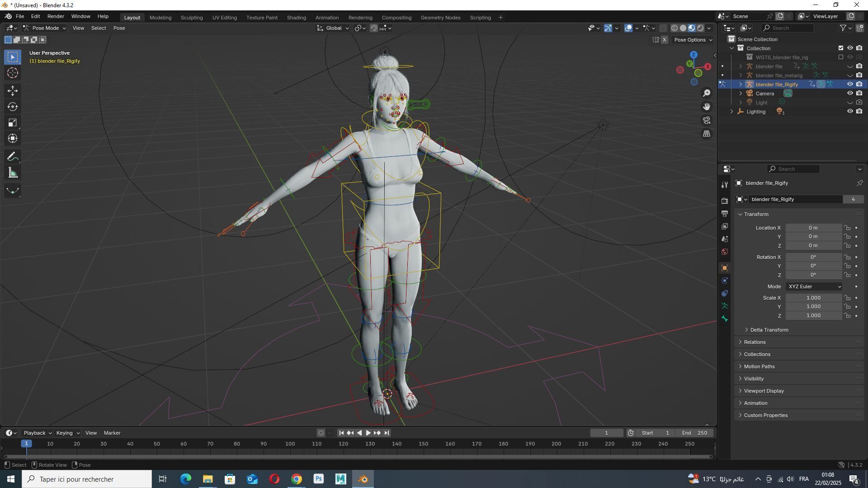Expand the Custom Properties panel
This screenshot has height=488, width=868.
pyautogui.click(x=765, y=415)
